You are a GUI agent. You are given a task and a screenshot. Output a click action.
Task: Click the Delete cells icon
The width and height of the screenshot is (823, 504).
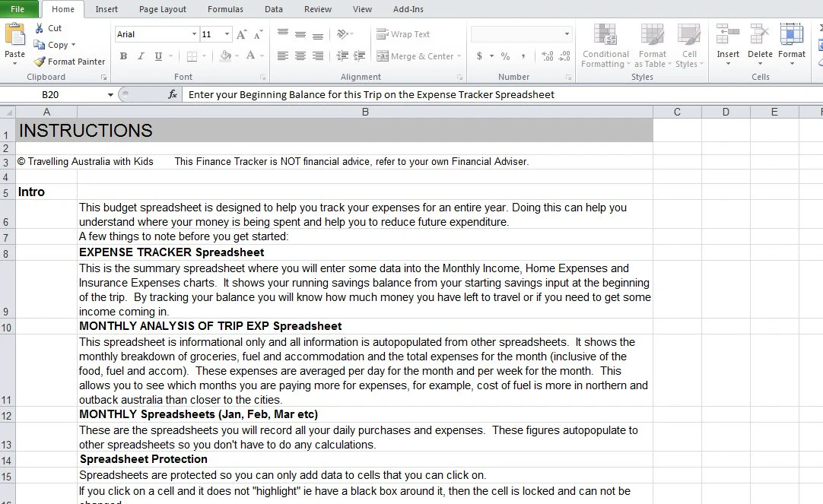click(x=760, y=36)
